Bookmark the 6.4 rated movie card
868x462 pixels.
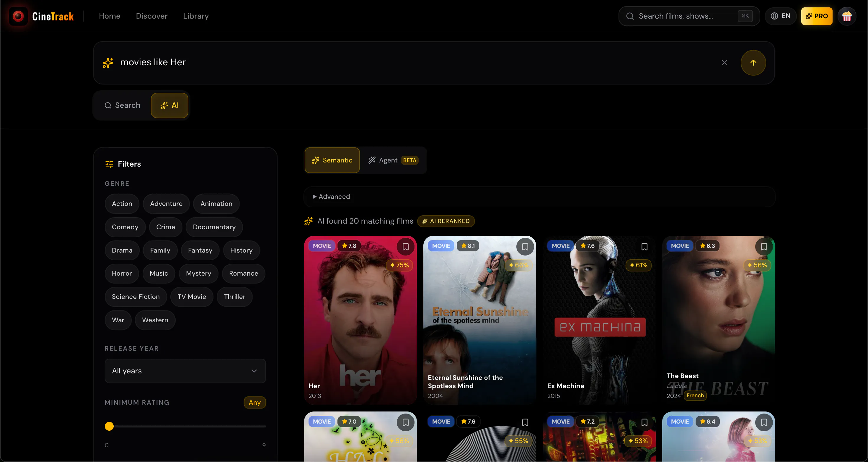(x=764, y=422)
